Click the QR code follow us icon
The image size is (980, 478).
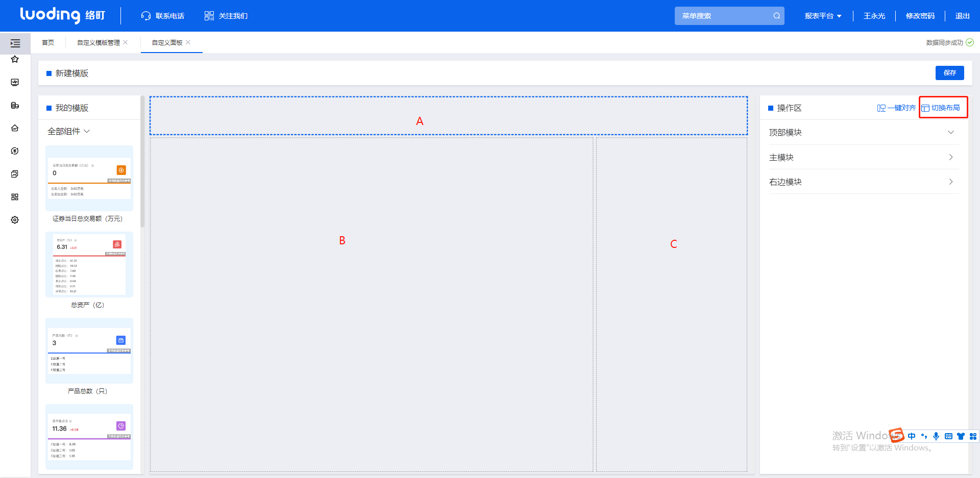point(209,16)
